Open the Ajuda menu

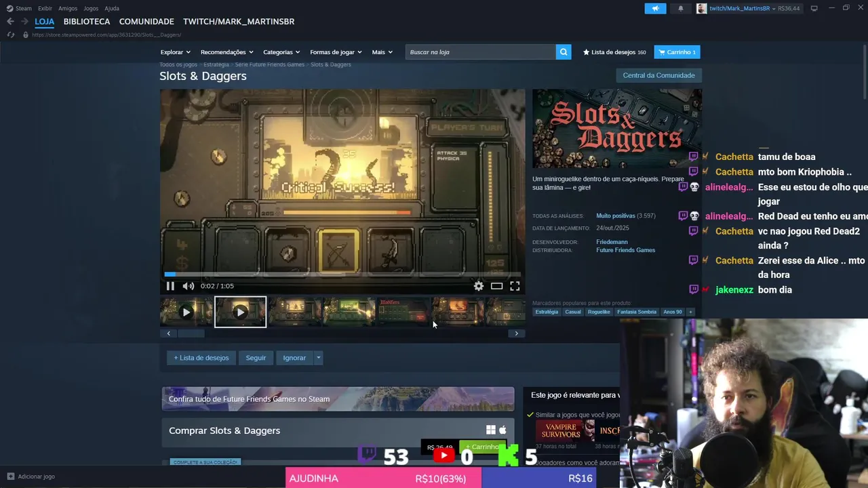112,8
